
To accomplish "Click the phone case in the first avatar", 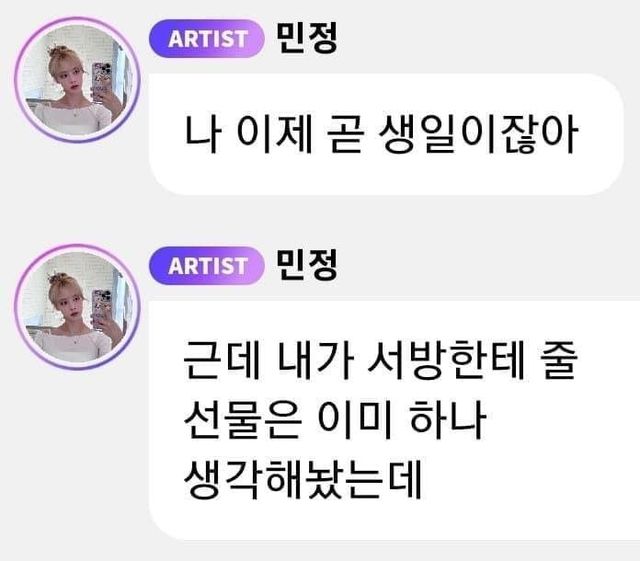I will (x=101, y=82).
